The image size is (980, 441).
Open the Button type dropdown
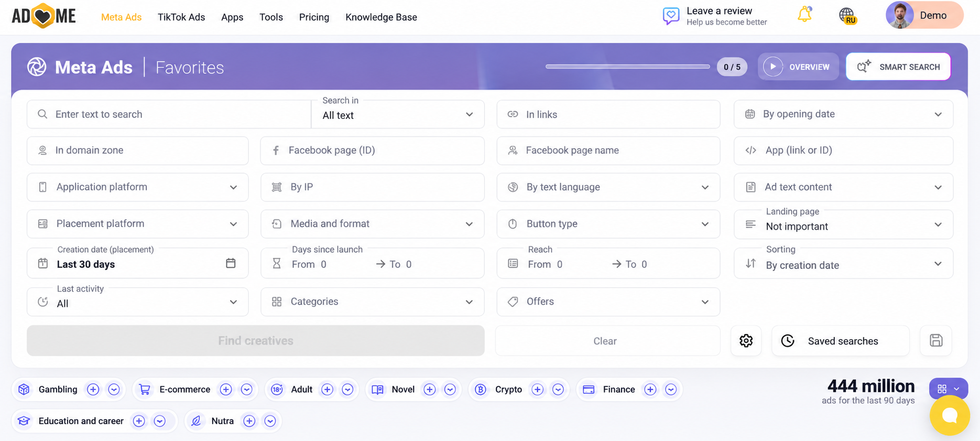pyautogui.click(x=608, y=224)
